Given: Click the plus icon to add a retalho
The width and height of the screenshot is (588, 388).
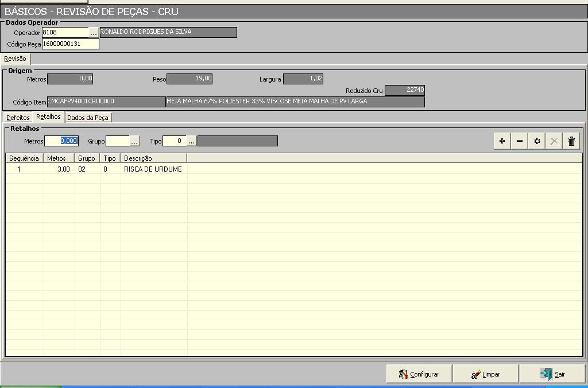Looking at the screenshot, I should click(x=502, y=141).
